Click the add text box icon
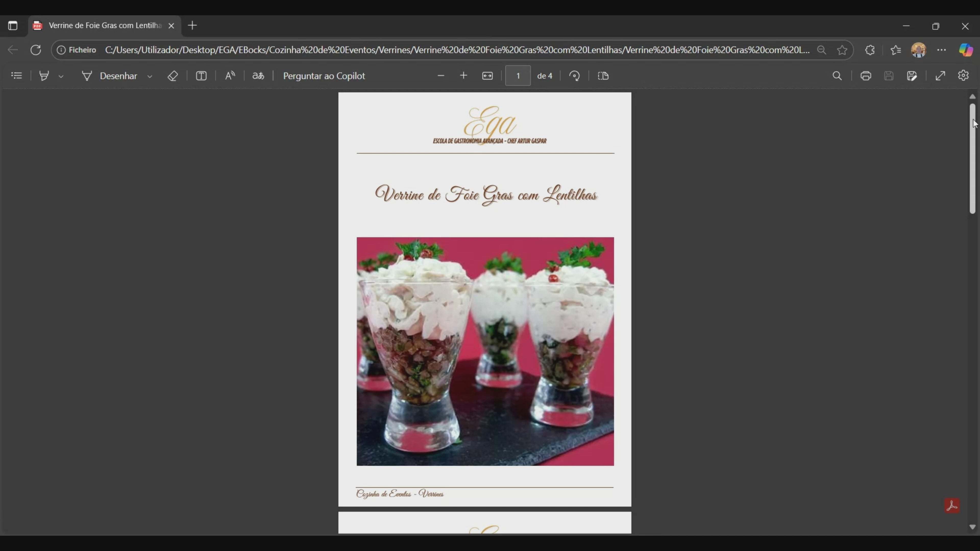Screen dimensions: 980x551 click(201, 76)
